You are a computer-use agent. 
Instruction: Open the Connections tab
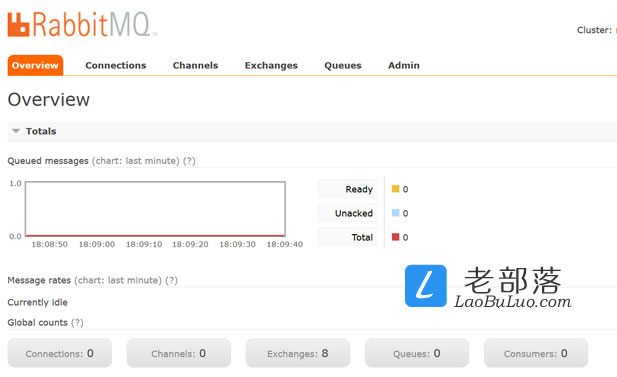(x=116, y=65)
